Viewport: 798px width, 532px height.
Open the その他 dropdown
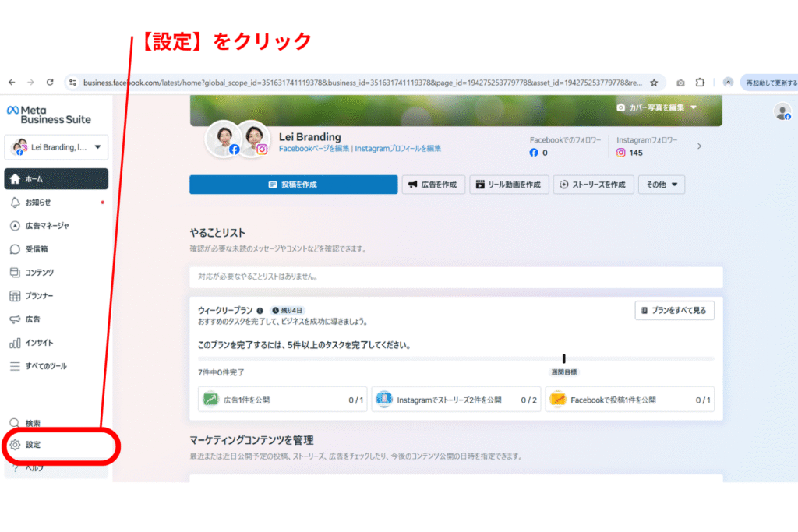coord(661,185)
